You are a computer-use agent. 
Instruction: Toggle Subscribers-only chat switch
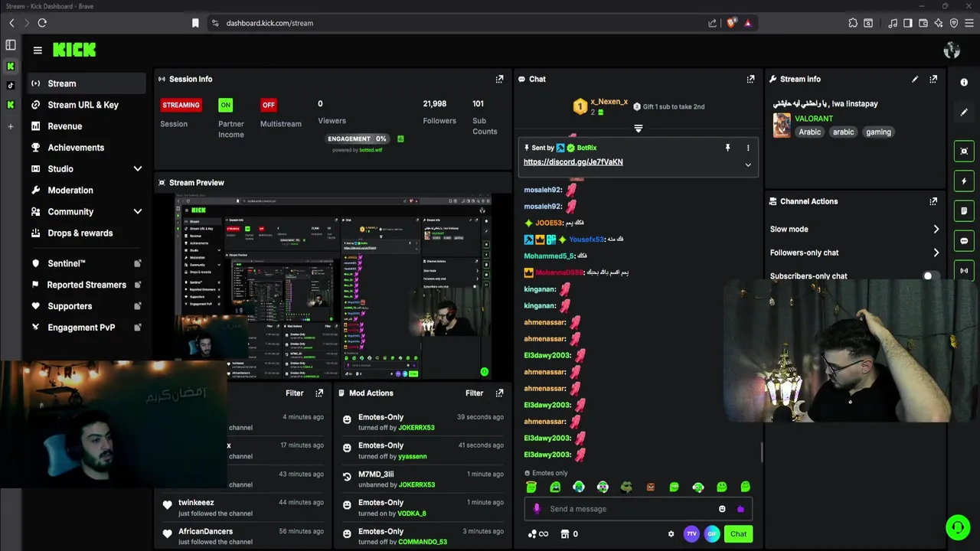pyautogui.click(x=930, y=275)
